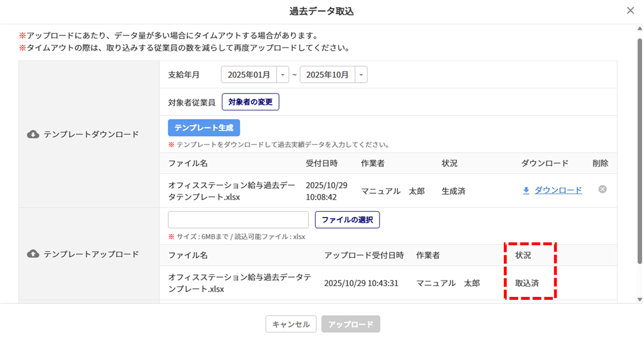Open the start month dropdown arrow
The image size is (644, 347).
[x=283, y=75]
